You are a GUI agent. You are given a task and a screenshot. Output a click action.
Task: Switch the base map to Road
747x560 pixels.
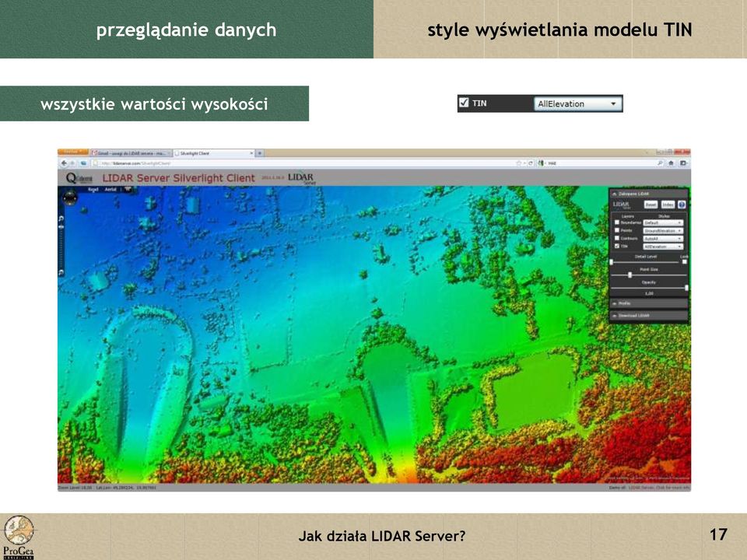(x=93, y=190)
